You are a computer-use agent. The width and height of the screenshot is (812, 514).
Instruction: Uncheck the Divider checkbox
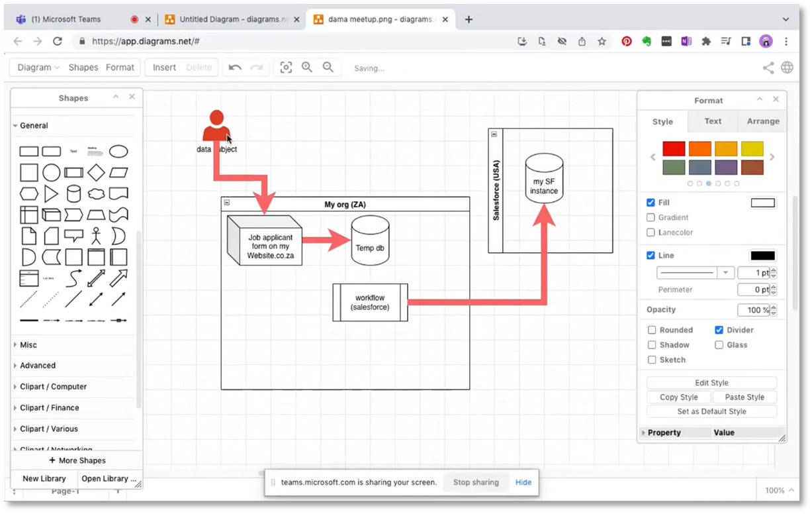tap(719, 330)
